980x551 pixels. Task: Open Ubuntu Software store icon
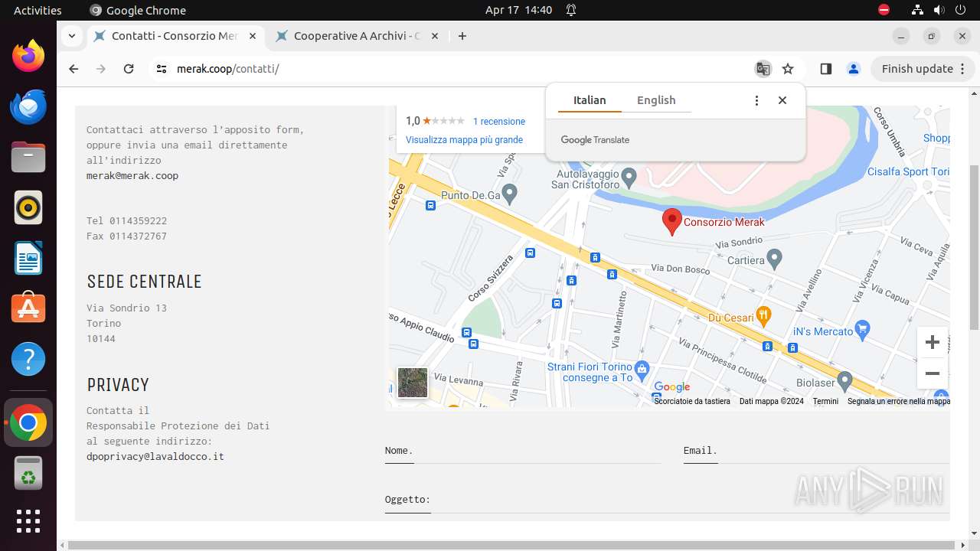(28, 308)
